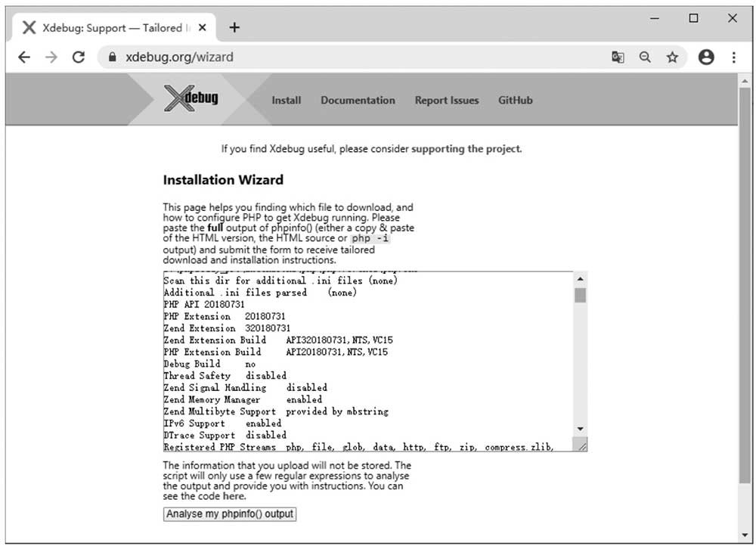
Task: Go to Report Issues page
Action: pos(447,101)
